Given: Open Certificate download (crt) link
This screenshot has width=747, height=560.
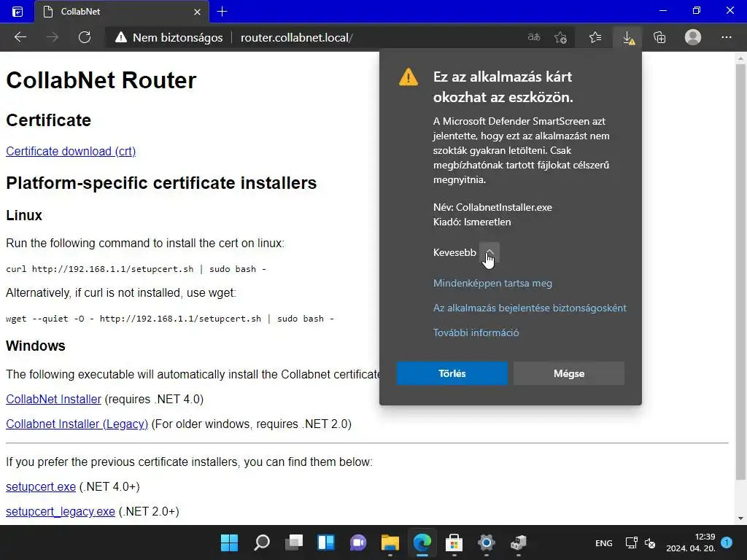Looking at the screenshot, I should point(71,151).
